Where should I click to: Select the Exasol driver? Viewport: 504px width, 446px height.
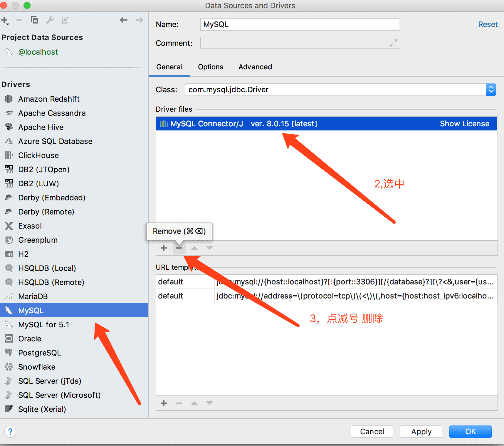(x=74, y=226)
